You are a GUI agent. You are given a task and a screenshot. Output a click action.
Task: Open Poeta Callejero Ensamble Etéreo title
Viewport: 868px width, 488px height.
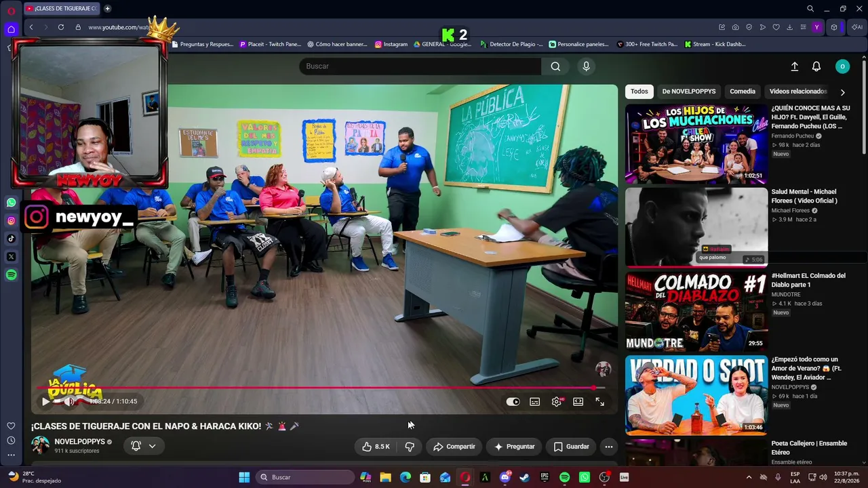click(x=809, y=447)
